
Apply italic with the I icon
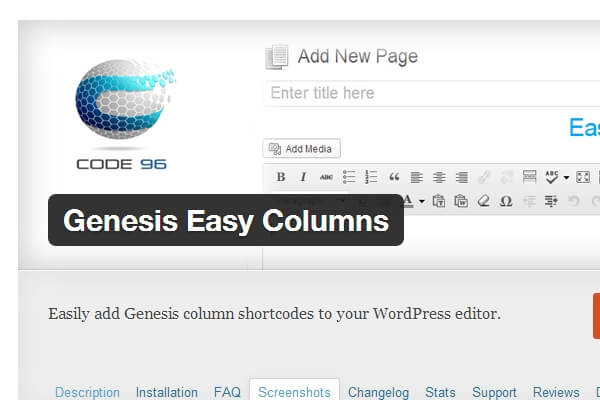point(303,177)
